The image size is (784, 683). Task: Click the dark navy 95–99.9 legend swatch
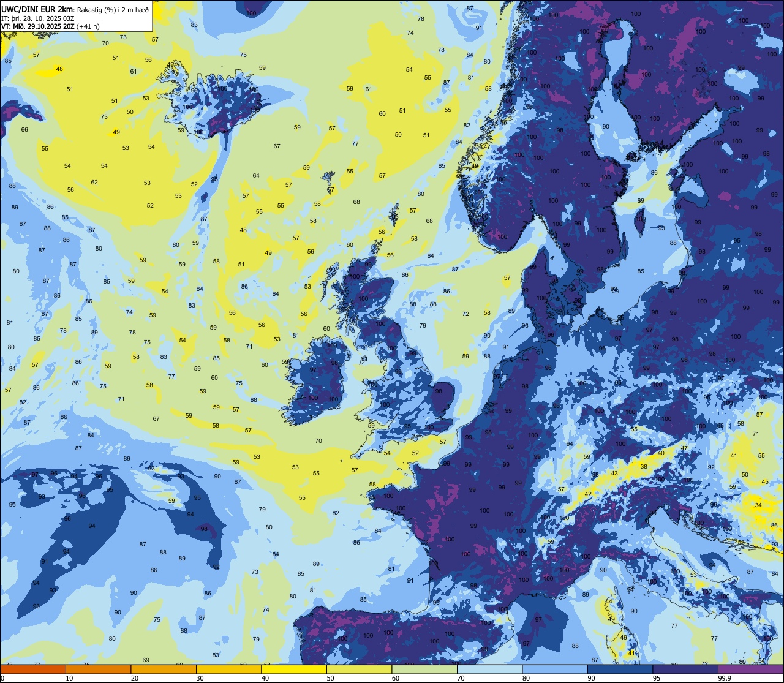pos(685,669)
